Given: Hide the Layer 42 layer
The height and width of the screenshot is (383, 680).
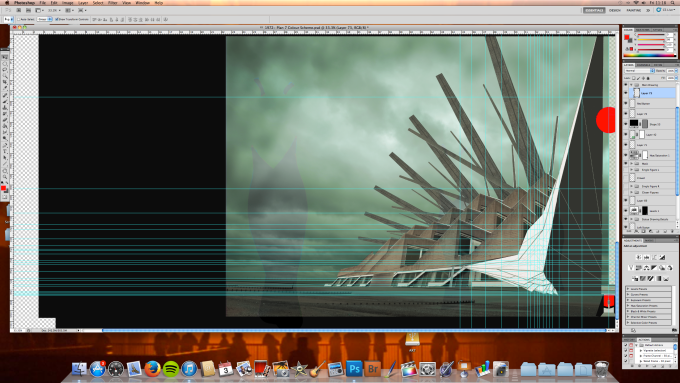Looking at the screenshot, I should (626, 134).
